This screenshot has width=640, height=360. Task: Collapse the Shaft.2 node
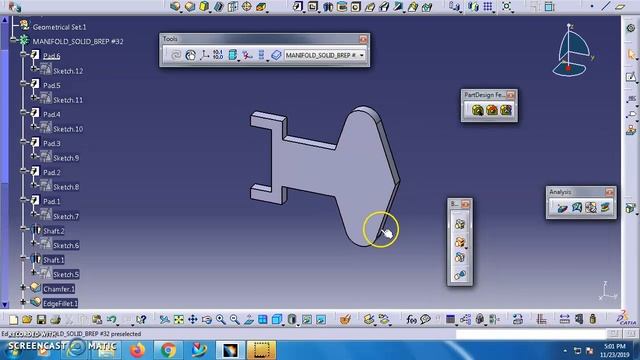23,229
